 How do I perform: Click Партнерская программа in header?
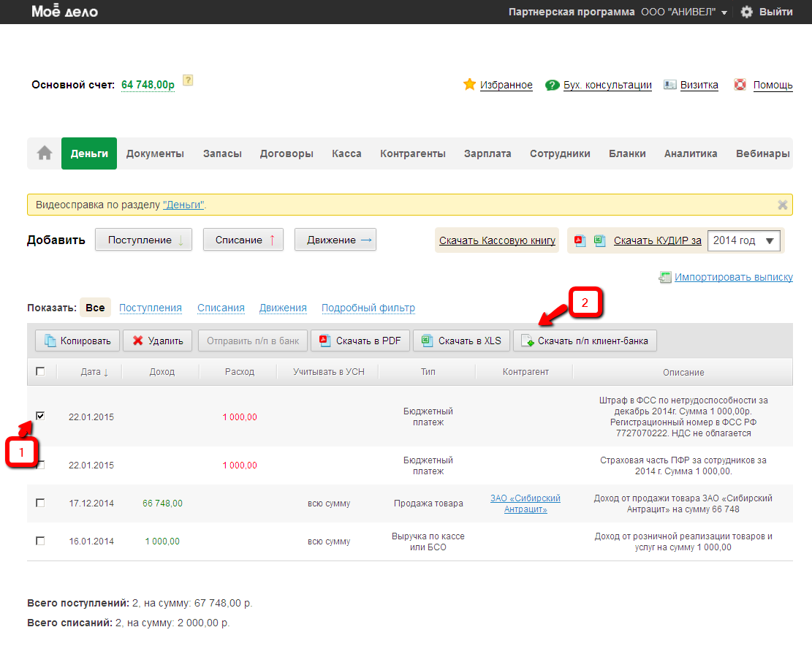[x=572, y=12]
